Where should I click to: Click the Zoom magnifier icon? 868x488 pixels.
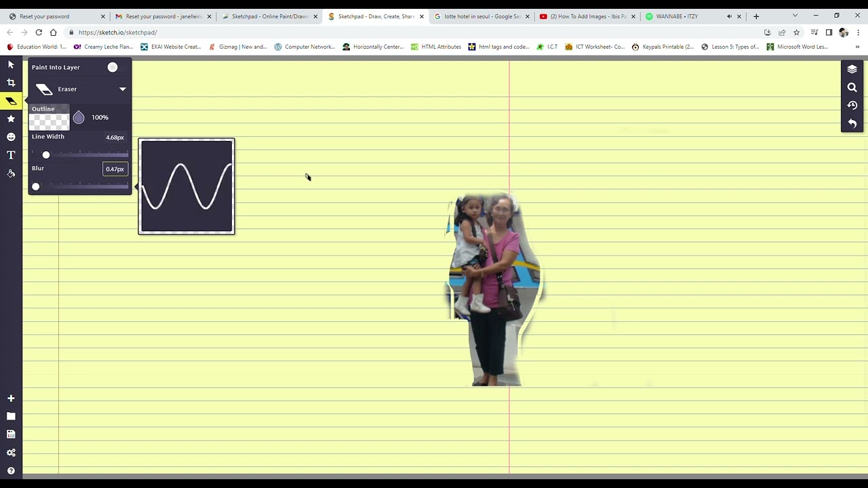tap(852, 87)
